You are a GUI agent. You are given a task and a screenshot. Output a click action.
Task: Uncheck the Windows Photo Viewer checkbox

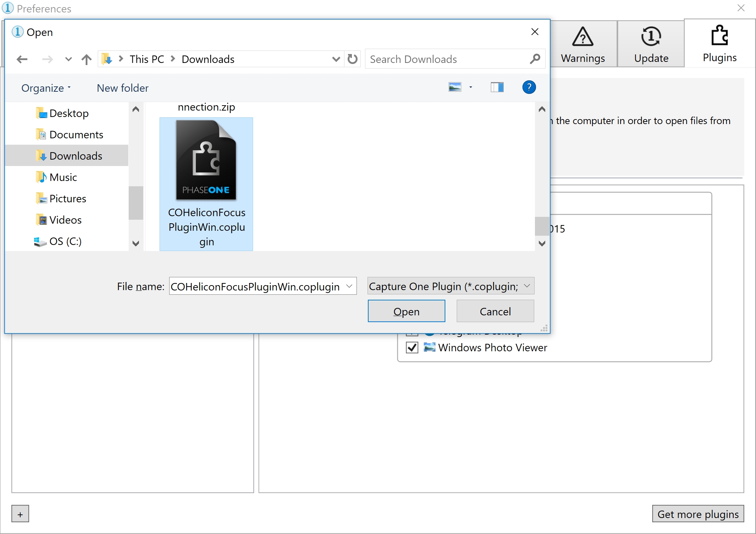click(x=412, y=347)
